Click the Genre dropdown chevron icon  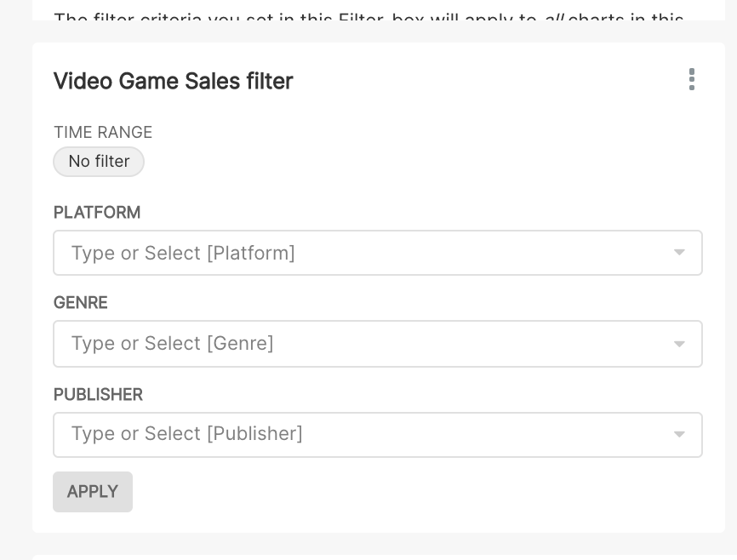click(678, 344)
